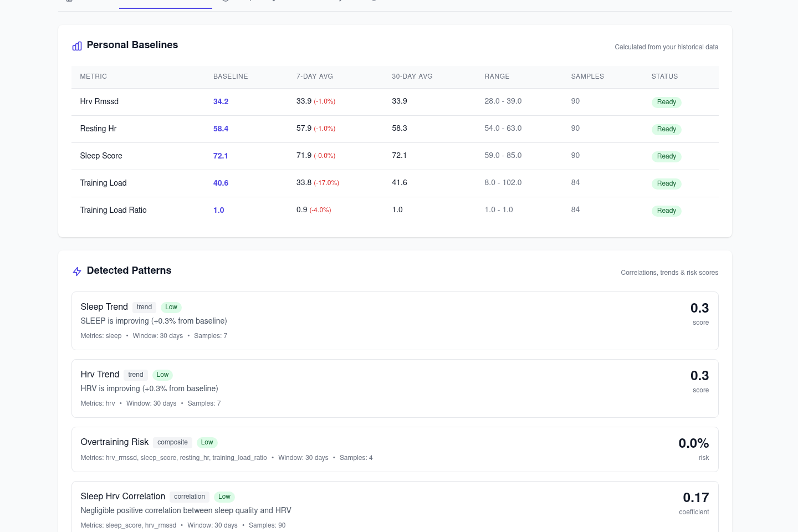Click the Ready status badge for Sleep Score
798x532 pixels.
click(666, 156)
